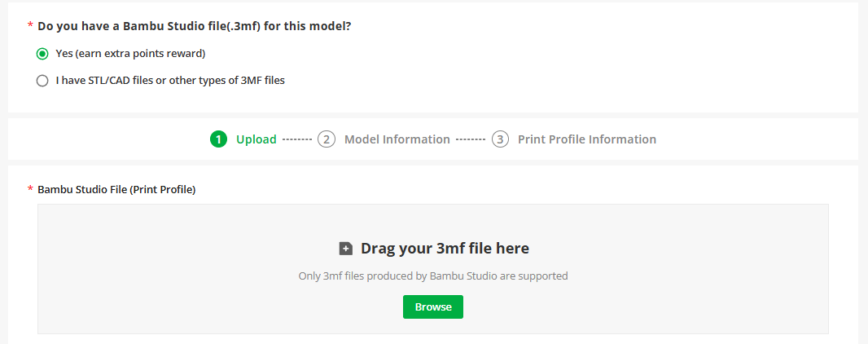Click the dotted connector after Model Information

click(471, 139)
